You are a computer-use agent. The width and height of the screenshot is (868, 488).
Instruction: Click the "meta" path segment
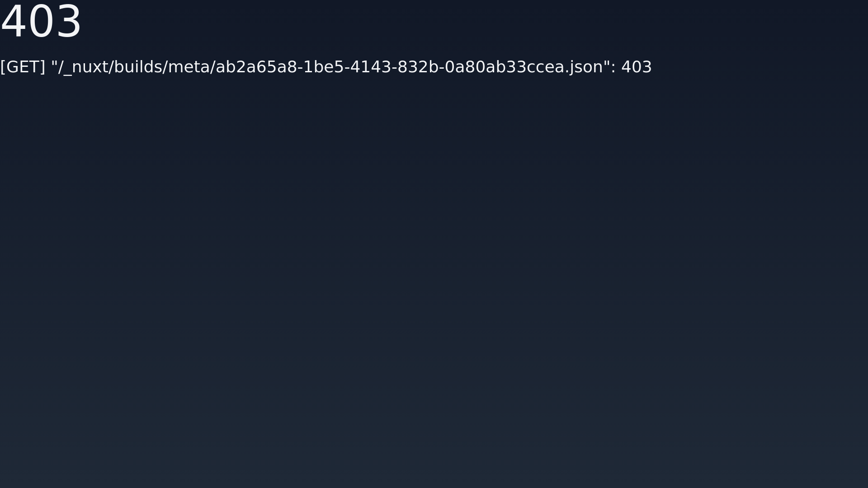coord(189,67)
